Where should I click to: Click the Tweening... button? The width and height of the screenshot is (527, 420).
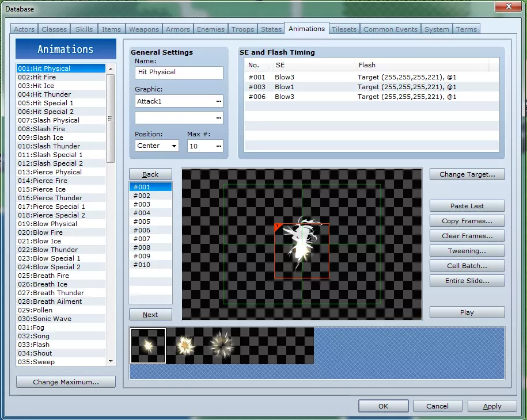[467, 251]
